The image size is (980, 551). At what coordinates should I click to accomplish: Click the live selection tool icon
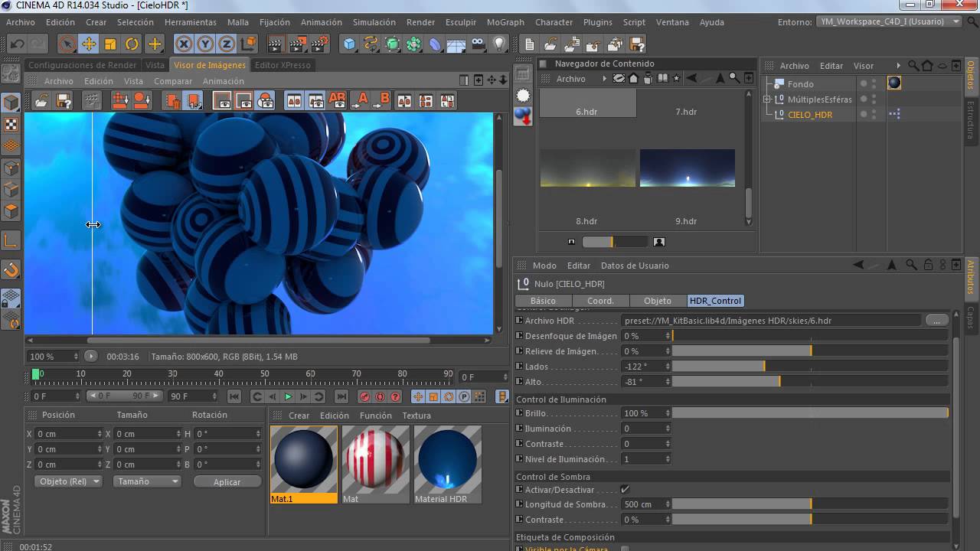coord(67,44)
